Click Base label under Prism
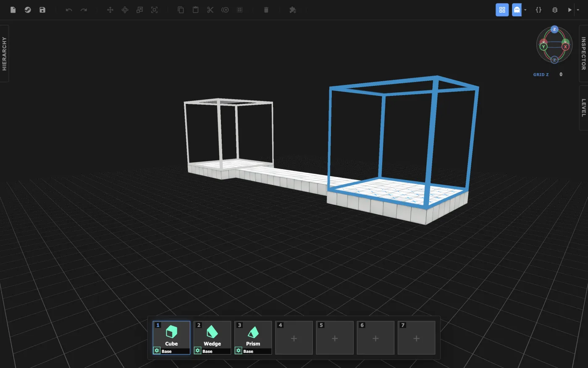588x368 pixels. [248, 352]
